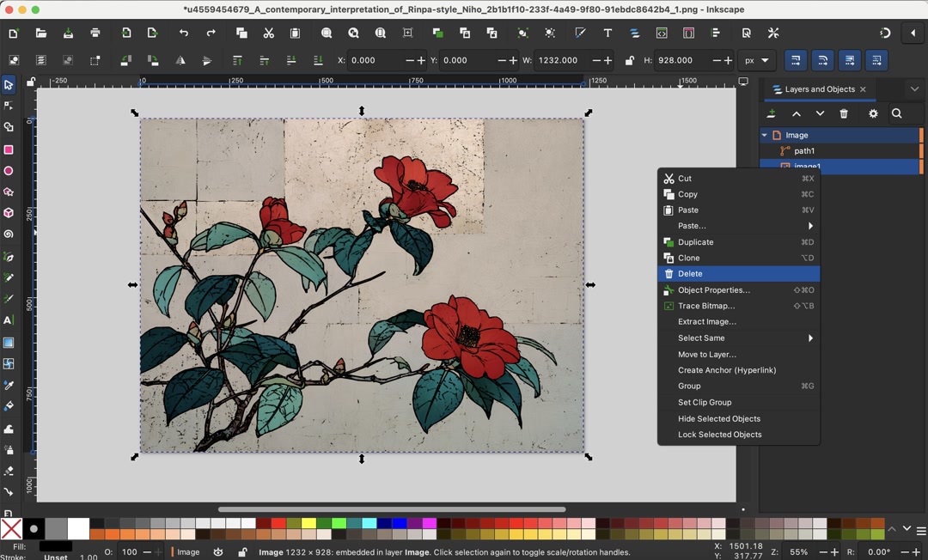Open the XML editor from the toolbar
928x560 pixels.
click(662, 33)
